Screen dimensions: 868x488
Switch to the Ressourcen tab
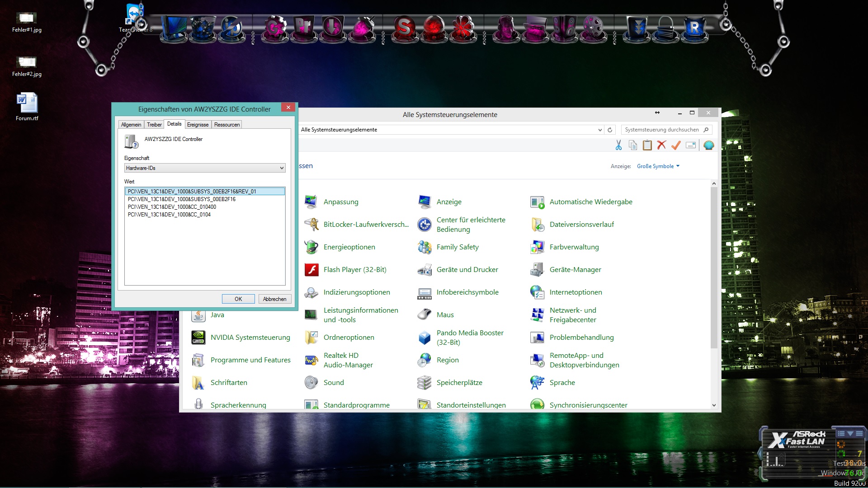point(226,125)
